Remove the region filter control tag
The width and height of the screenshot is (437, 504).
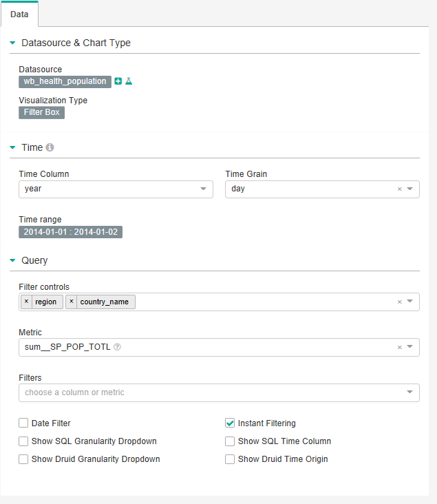tap(26, 302)
